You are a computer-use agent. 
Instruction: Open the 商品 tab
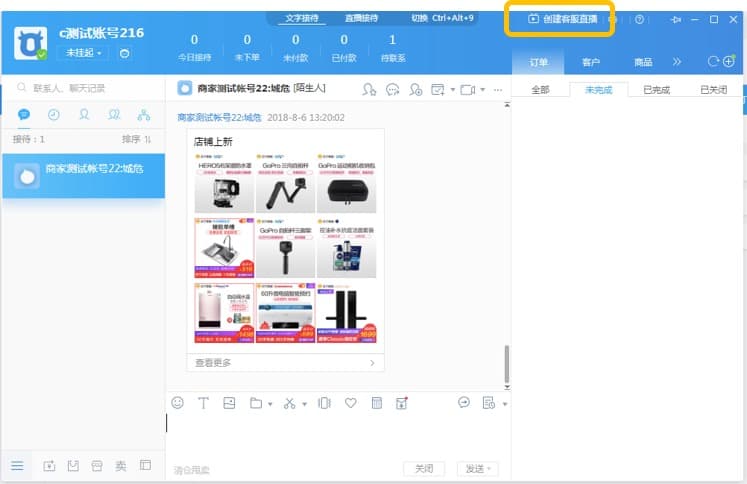click(643, 62)
